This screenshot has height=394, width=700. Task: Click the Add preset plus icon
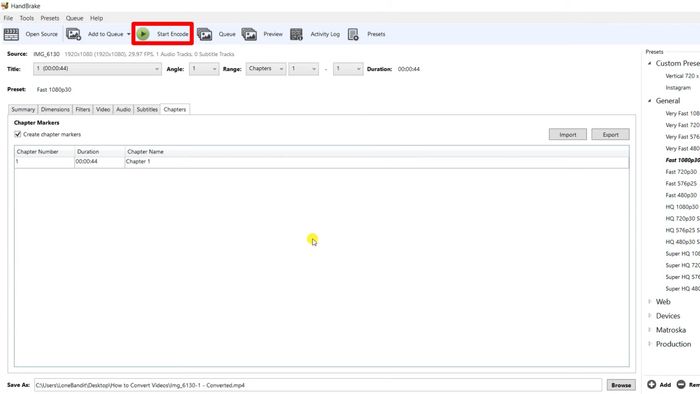(x=651, y=384)
